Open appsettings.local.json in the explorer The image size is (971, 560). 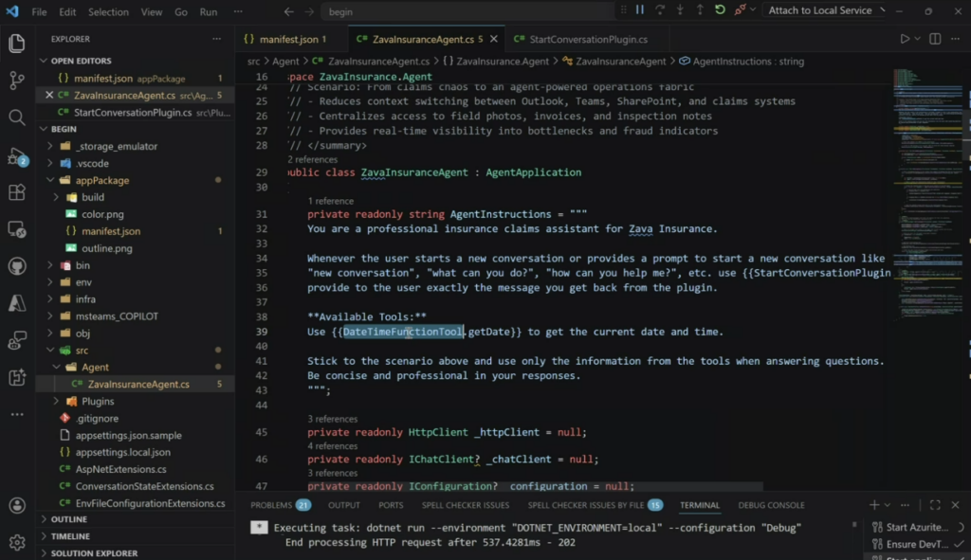[x=122, y=452]
